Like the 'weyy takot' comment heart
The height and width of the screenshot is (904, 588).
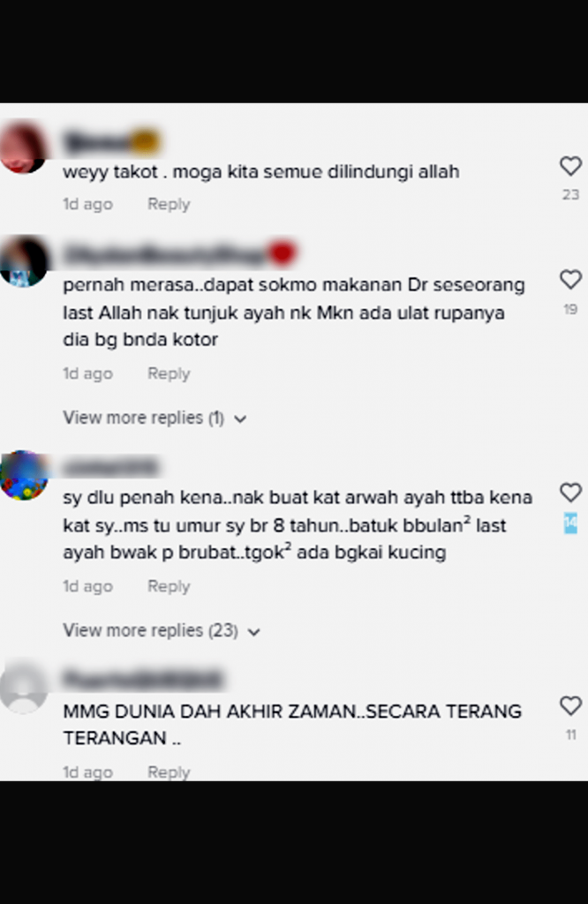pyautogui.click(x=570, y=166)
